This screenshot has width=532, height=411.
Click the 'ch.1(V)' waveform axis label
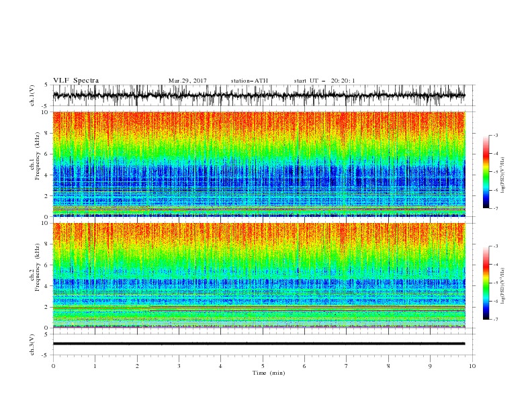[x=32, y=95]
